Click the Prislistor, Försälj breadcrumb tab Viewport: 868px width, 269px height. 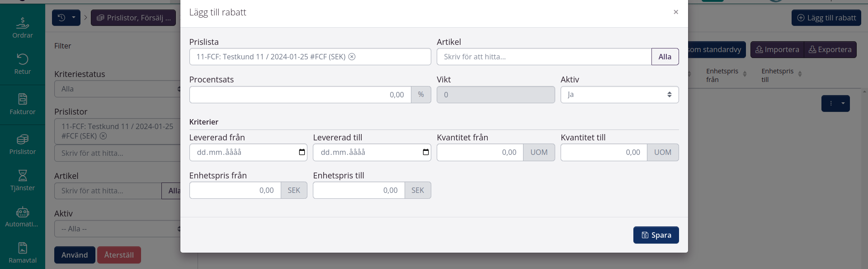(x=133, y=18)
